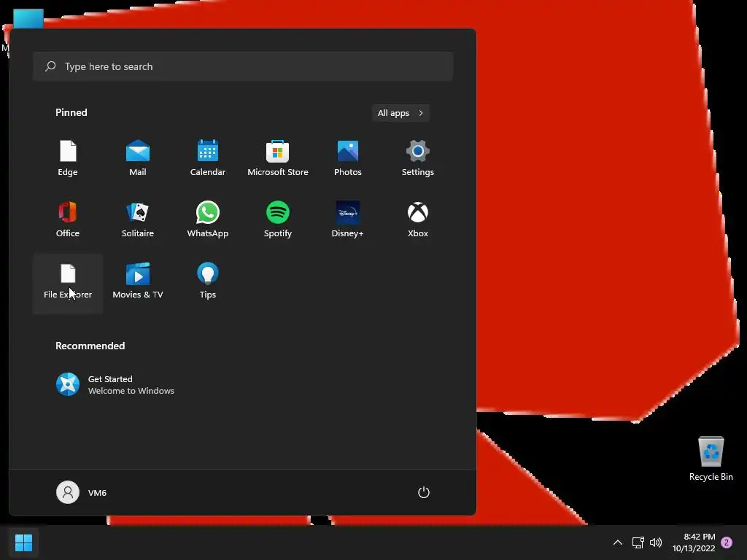Image resolution: width=747 pixels, height=560 pixels.
Task: Click the Recommended section heading
Action: pyautogui.click(x=90, y=346)
